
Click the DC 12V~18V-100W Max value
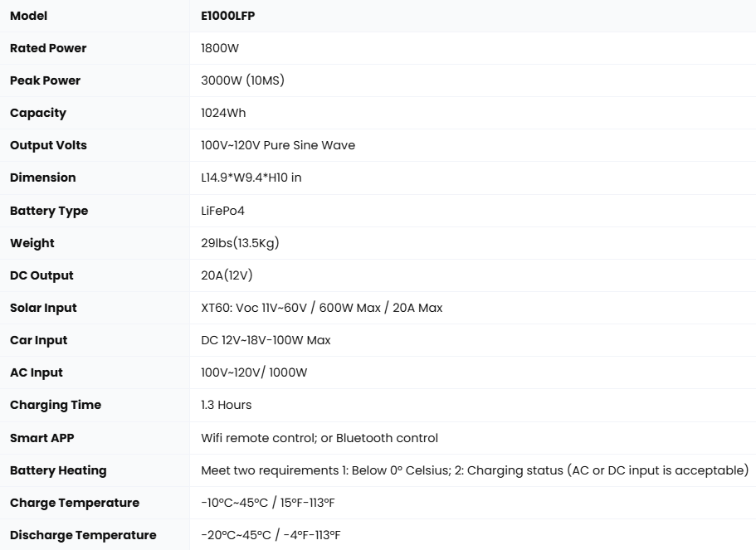266,340
